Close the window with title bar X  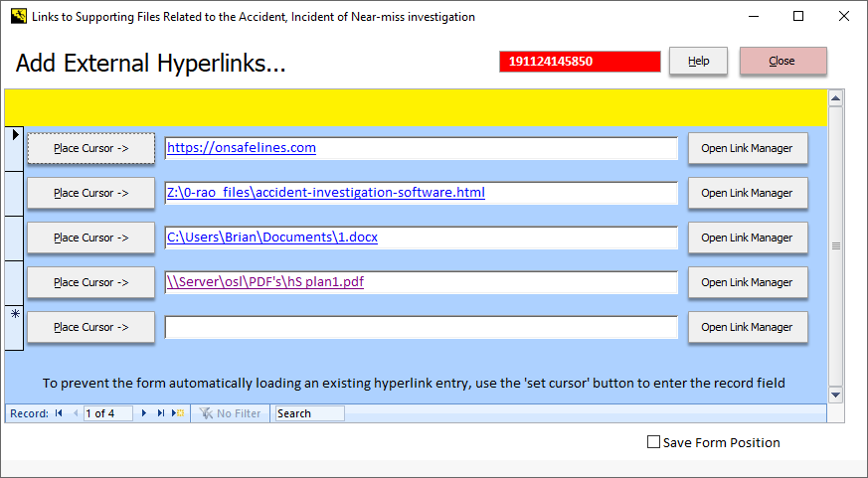coord(844,16)
